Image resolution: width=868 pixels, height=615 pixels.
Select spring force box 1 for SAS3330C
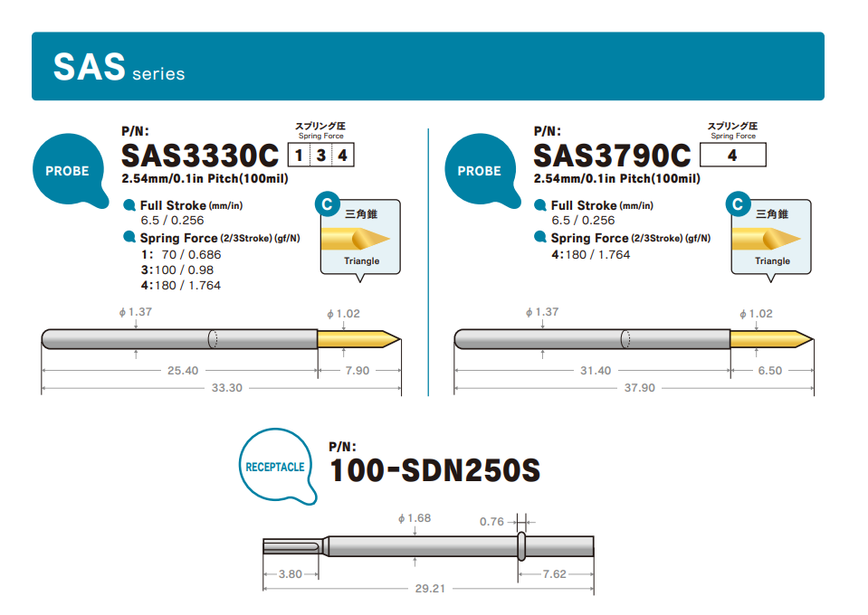pos(299,156)
